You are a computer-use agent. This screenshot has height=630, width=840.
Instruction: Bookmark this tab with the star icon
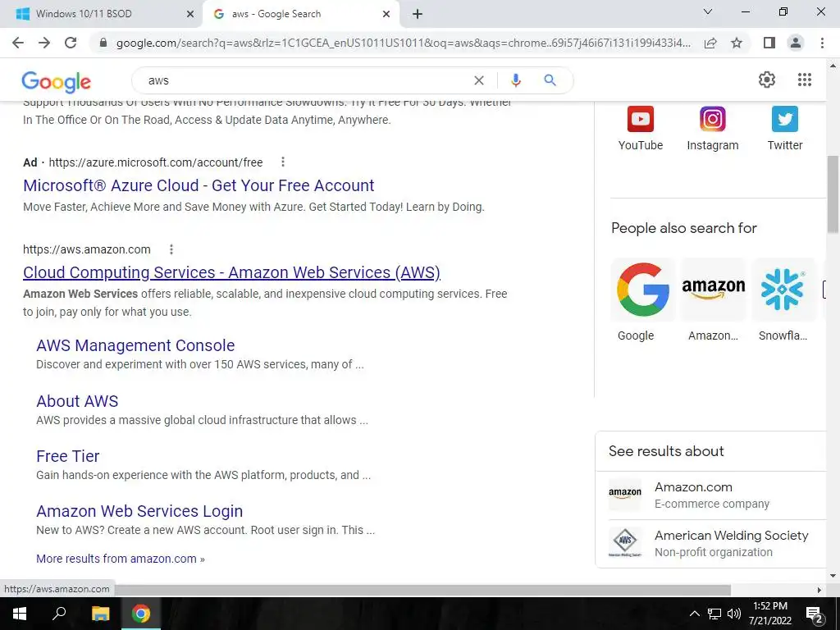737,43
